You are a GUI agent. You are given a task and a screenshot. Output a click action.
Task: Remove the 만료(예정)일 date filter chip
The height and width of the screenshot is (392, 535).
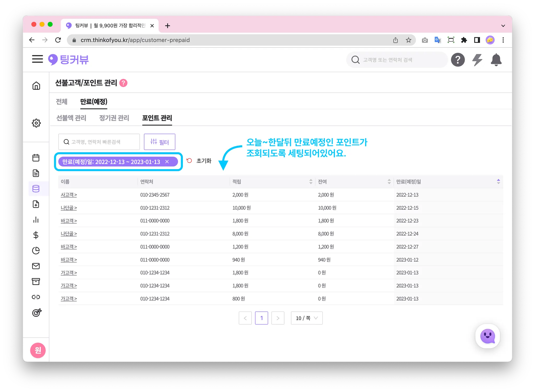(x=167, y=162)
